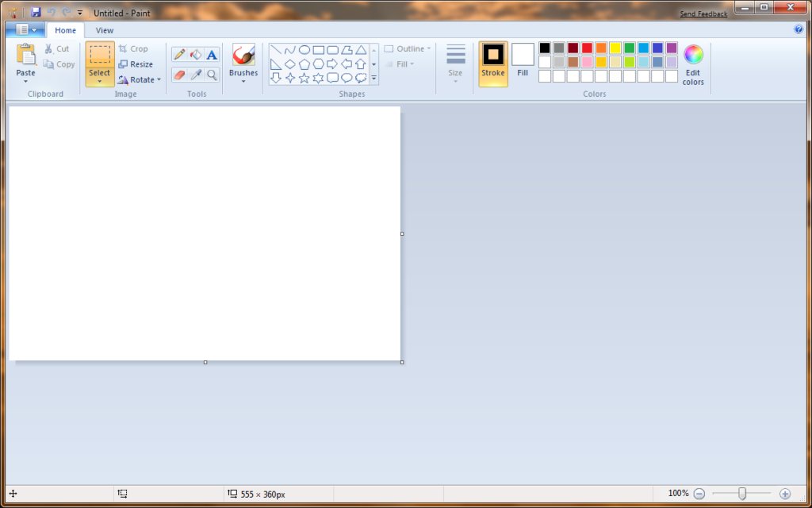Select the straight Line shape
812x508 pixels.
click(276, 50)
